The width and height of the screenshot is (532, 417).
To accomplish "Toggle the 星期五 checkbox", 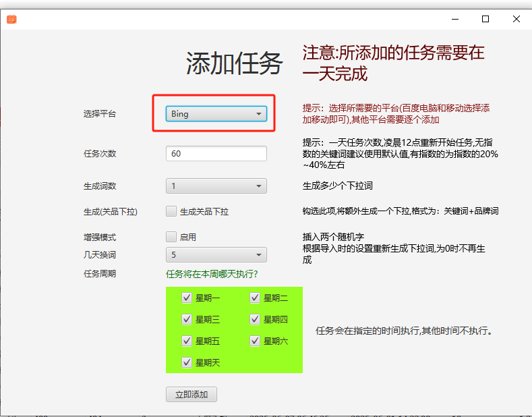I will pyautogui.click(x=187, y=341).
